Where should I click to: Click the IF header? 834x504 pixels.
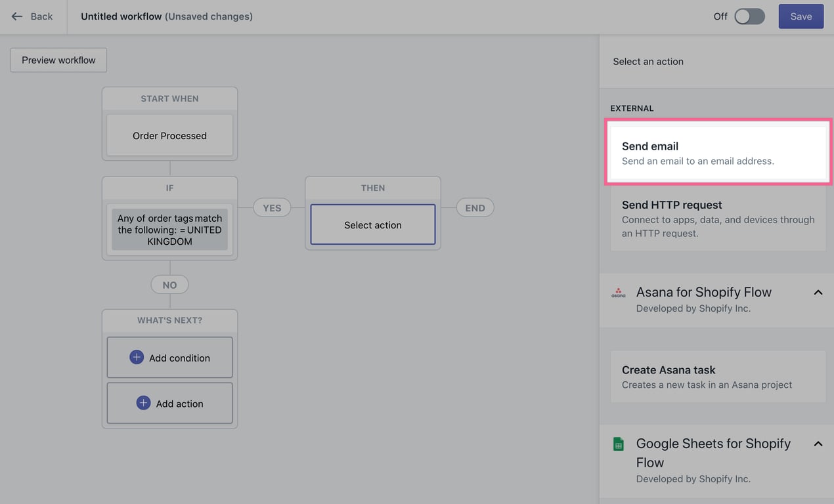coord(169,188)
